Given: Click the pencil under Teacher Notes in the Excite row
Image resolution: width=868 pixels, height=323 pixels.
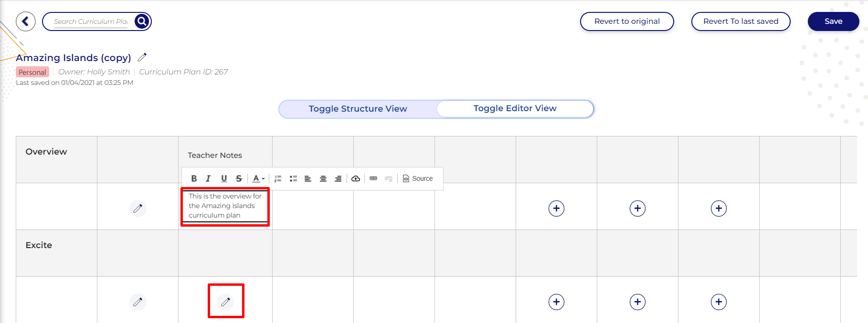Looking at the screenshot, I should pyautogui.click(x=226, y=302).
